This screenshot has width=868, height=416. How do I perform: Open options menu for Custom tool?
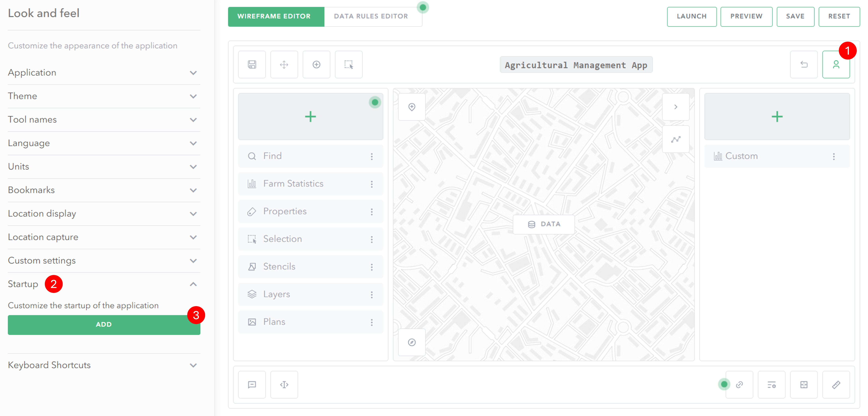(x=834, y=156)
